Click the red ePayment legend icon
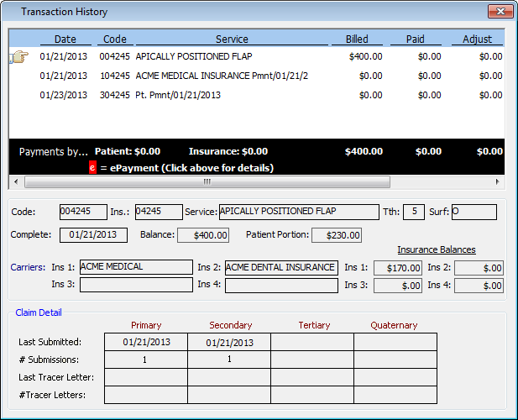This screenshot has width=518, height=420. click(93, 167)
